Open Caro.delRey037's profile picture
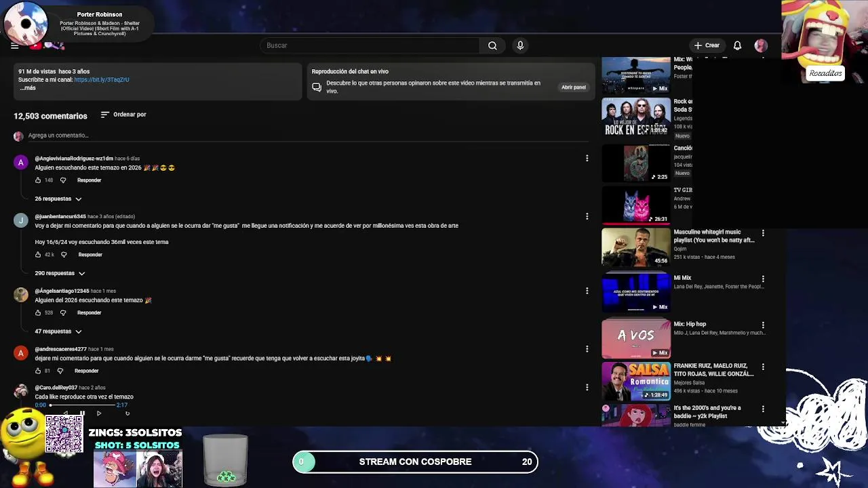The width and height of the screenshot is (868, 488). (x=21, y=391)
